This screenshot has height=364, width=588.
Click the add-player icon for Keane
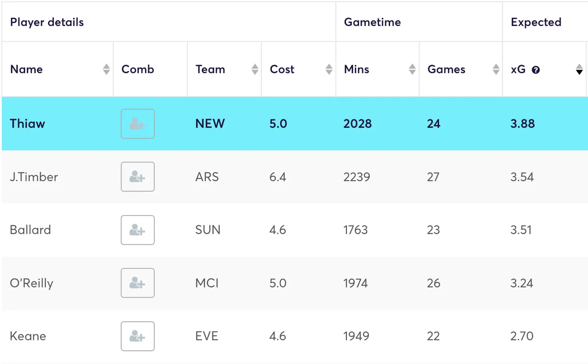click(138, 336)
